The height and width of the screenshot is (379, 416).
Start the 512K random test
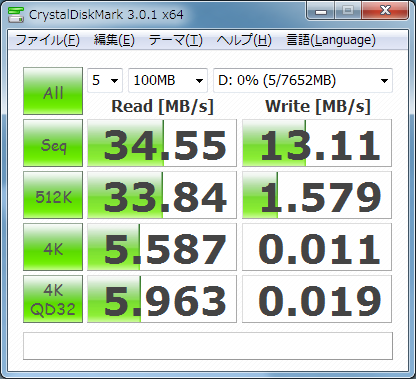(53, 195)
